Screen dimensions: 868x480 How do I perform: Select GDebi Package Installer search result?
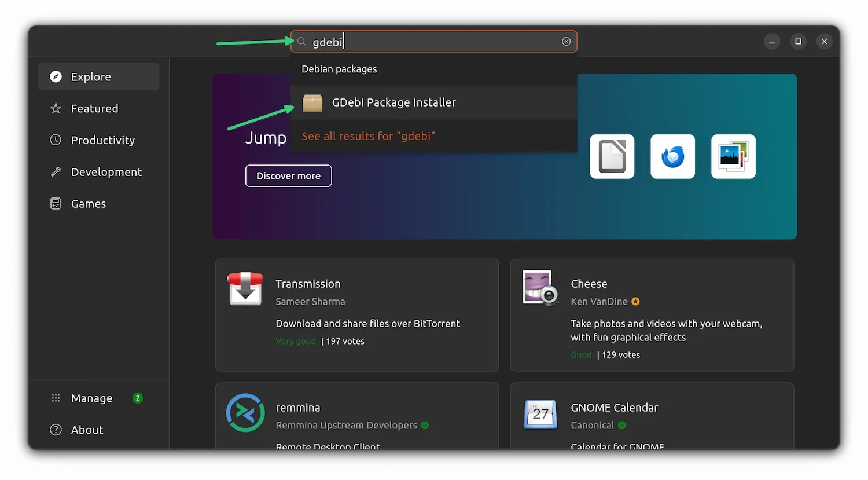[x=434, y=103]
